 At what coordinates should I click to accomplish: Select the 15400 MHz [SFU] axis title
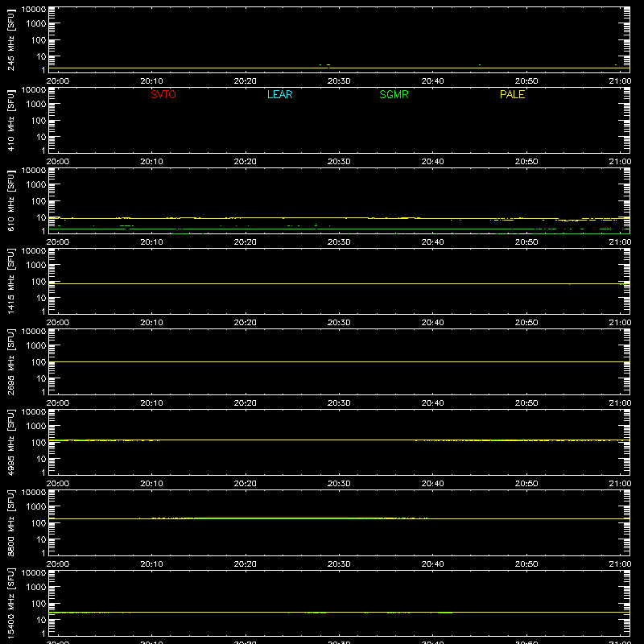click(10, 603)
